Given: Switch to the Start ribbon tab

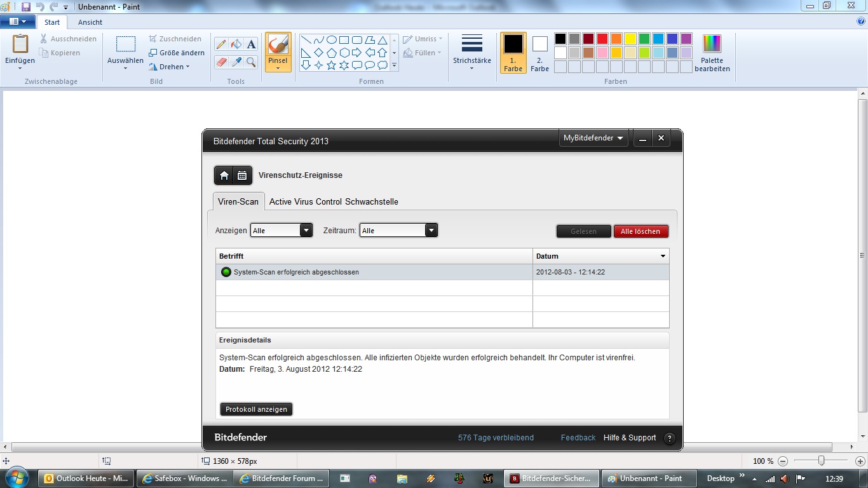Looking at the screenshot, I should click(x=52, y=22).
